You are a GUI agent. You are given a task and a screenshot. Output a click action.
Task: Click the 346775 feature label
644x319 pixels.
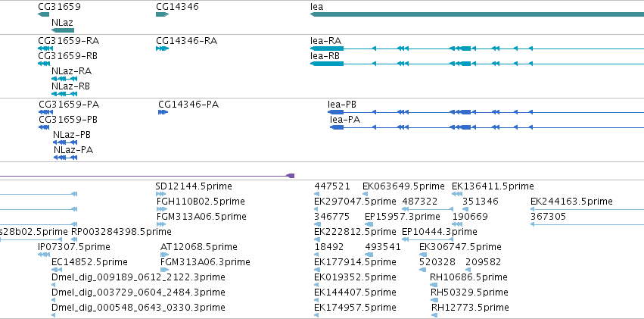pos(332,217)
